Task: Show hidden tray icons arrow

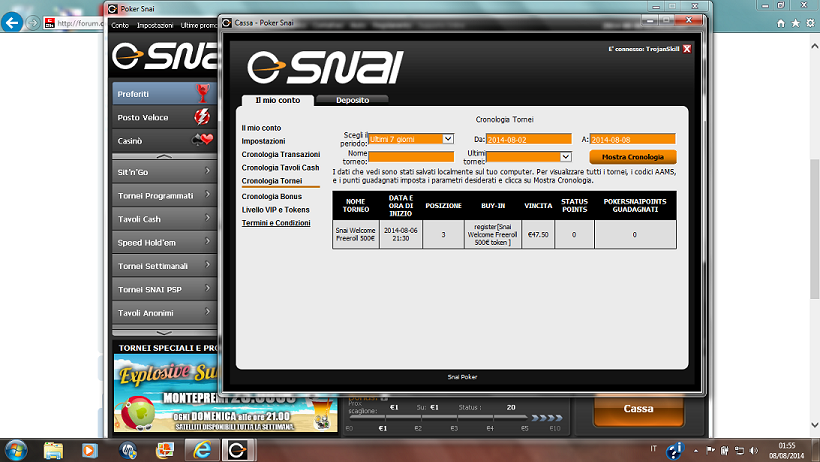Action: tap(696, 450)
